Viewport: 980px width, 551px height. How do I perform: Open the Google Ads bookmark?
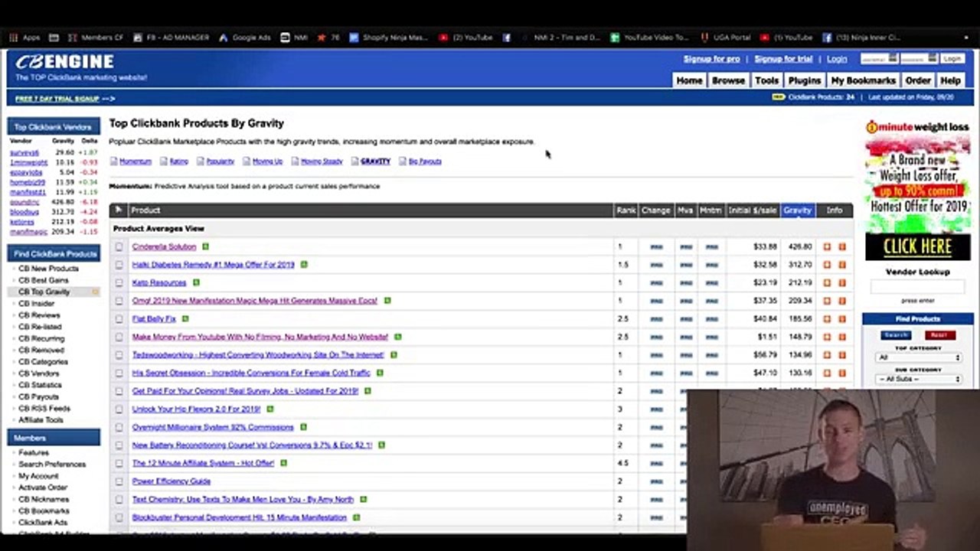coord(245,37)
